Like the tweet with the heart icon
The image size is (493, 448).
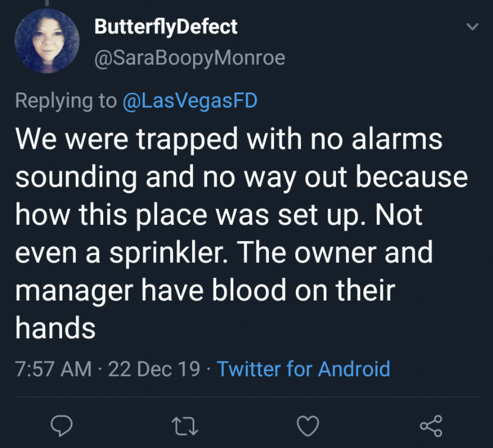pos(308,426)
